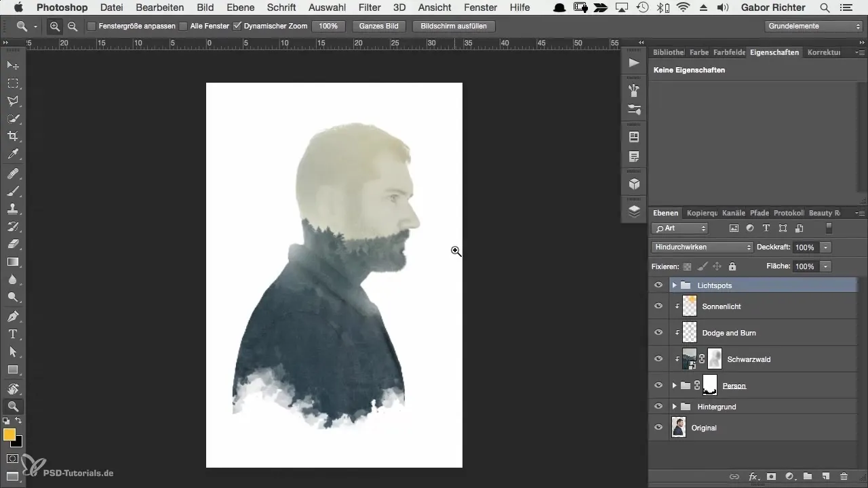Select the Quick Selection tool
Image resolution: width=868 pixels, height=488 pixels.
click(13, 119)
